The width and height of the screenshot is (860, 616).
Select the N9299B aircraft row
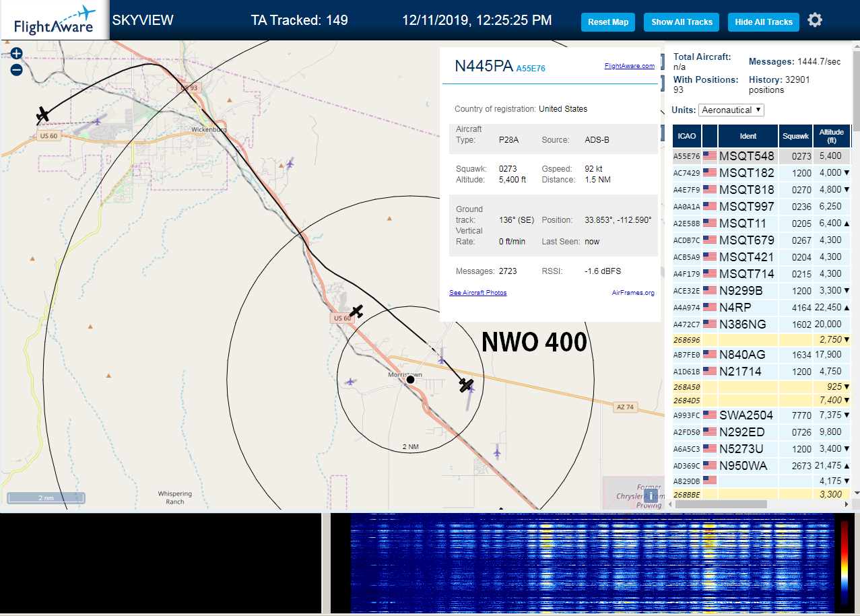762,291
